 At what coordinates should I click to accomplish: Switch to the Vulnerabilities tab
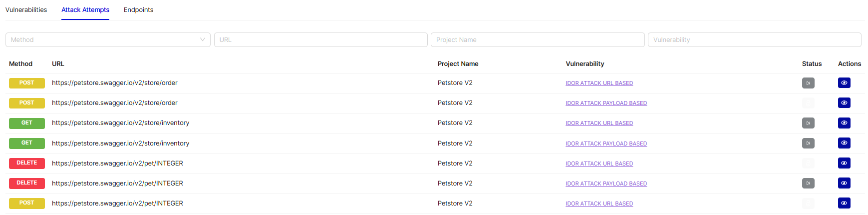(x=26, y=10)
